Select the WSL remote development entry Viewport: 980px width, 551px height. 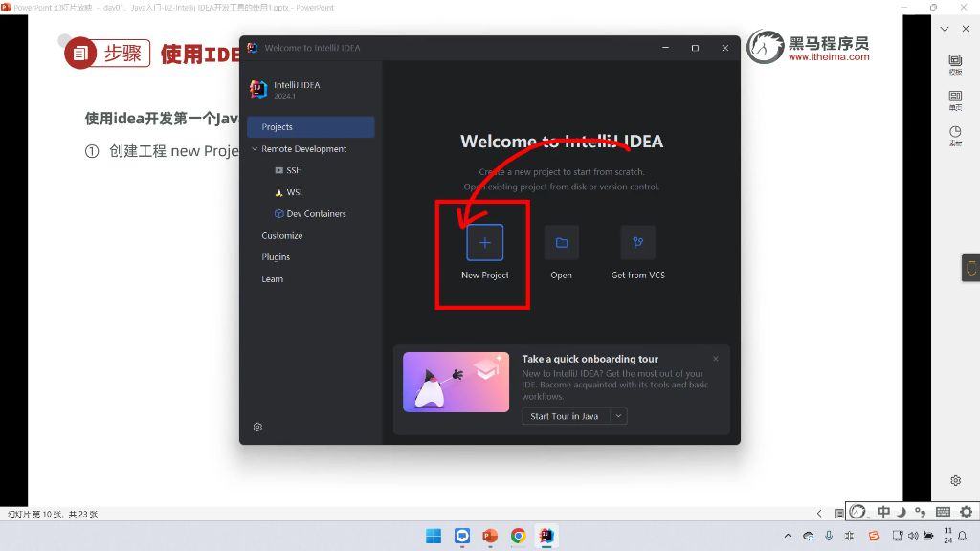coord(288,192)
